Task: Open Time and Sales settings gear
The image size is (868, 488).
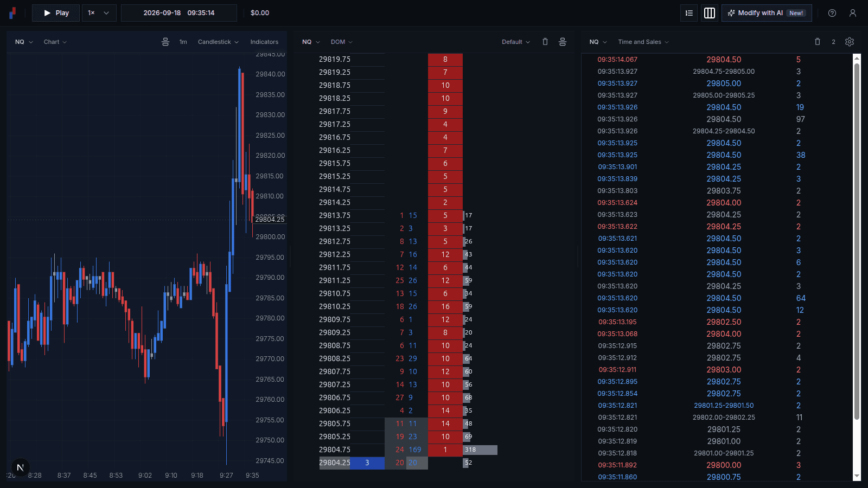Action: pyautogui.click(x=850, y=42)
